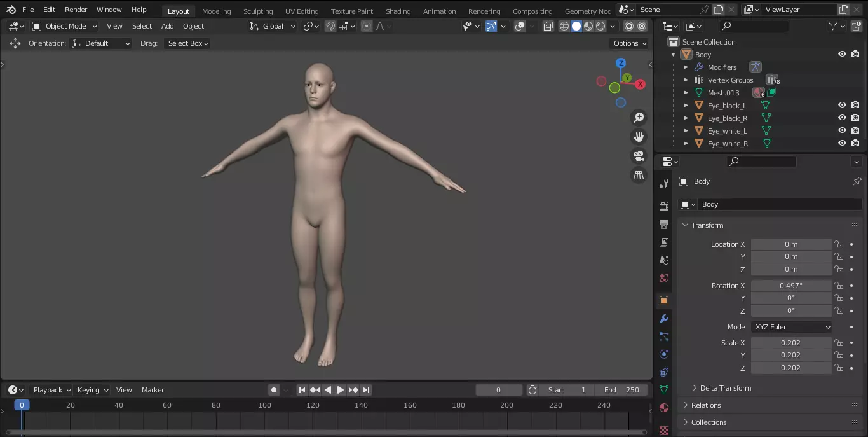Screen dimensions: 868x437
Task: Toggle proportional editing button
Action: click(367, 26)
